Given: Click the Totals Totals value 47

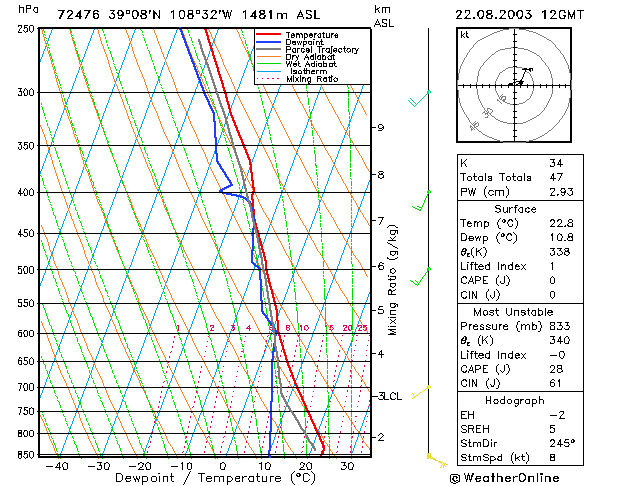Looking at the screenshot, I should pyautogui.click(x=556, y=177).
